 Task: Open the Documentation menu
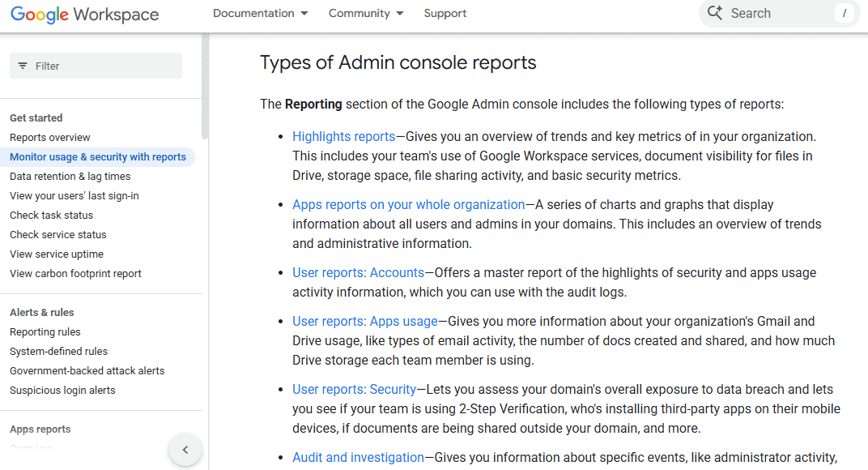(253, 13)
